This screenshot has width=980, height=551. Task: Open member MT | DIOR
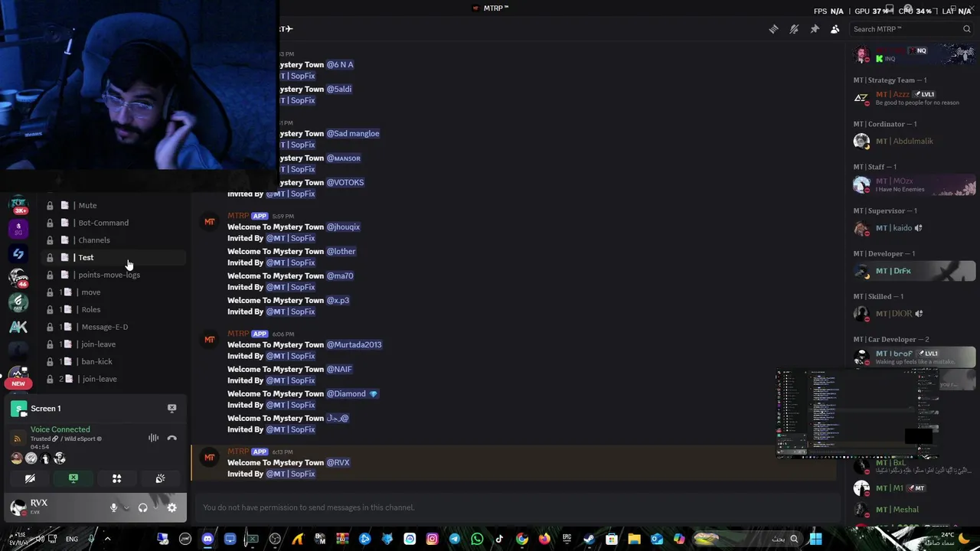click(914, 314)
